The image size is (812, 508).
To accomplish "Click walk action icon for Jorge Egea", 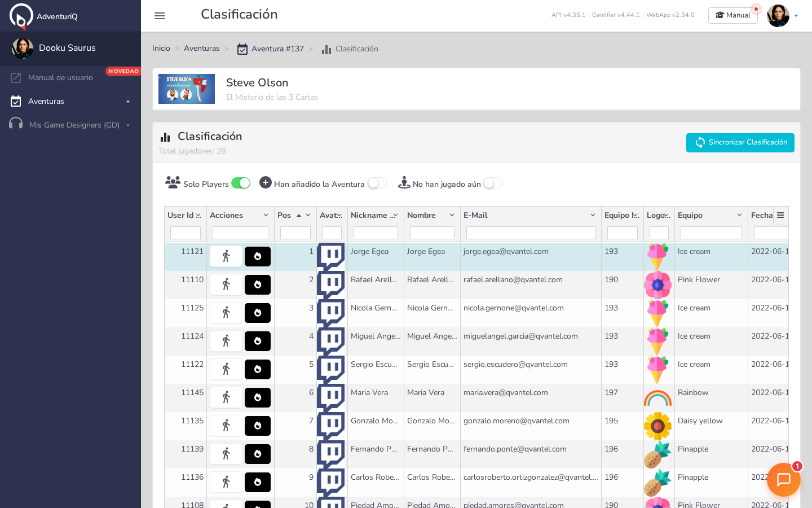I will (226, 256).
